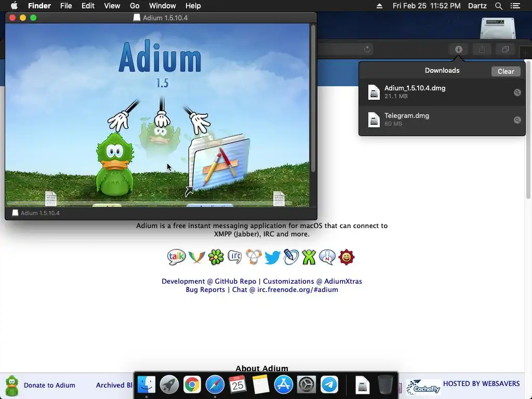
Task: Click the ICQ flower service icon
Action: click(216, 257)
